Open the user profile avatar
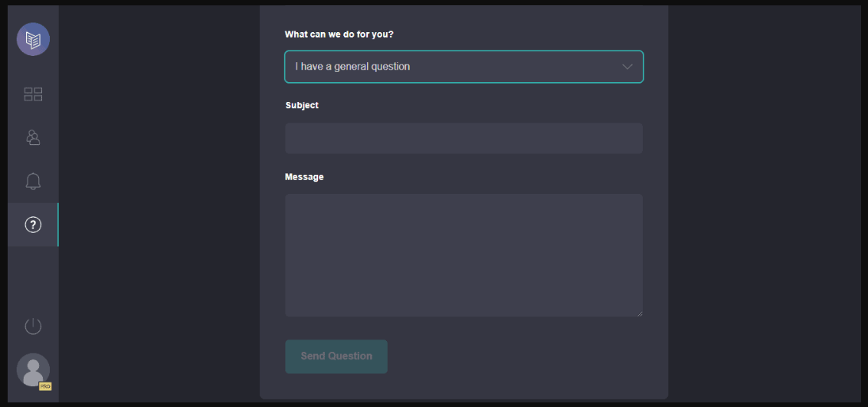 32,369
